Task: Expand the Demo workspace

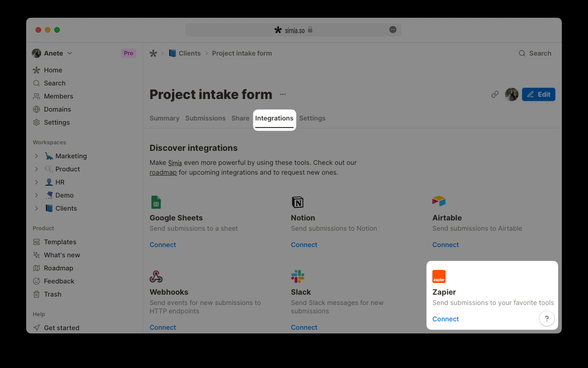Action: 36,195
